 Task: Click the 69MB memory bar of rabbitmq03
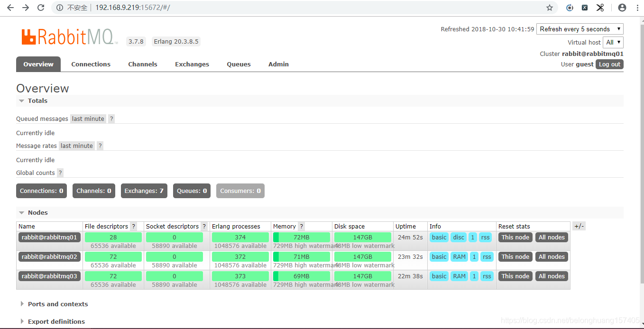[x=302, y=276]
